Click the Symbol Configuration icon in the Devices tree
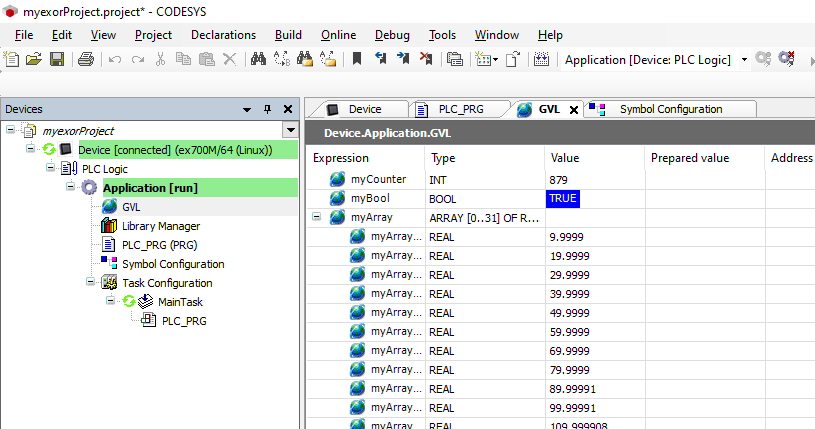 click(x=109, y=262)
